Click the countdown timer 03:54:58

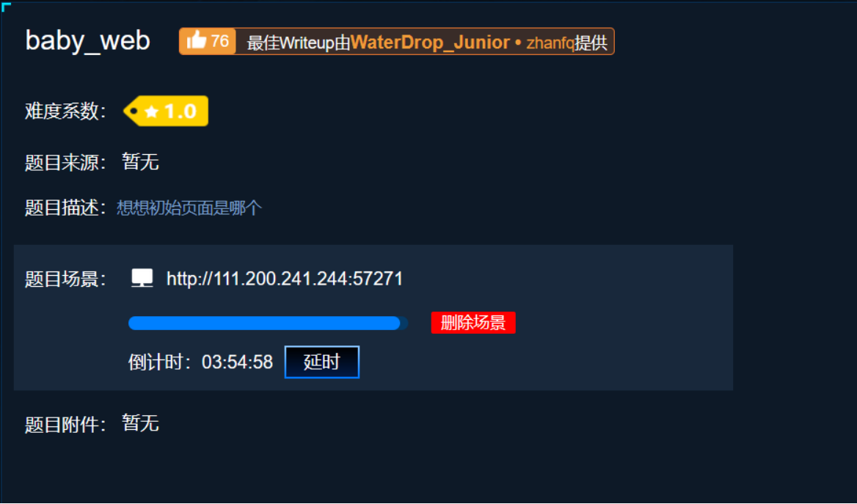pyautogui.click(x=237, y=362)
